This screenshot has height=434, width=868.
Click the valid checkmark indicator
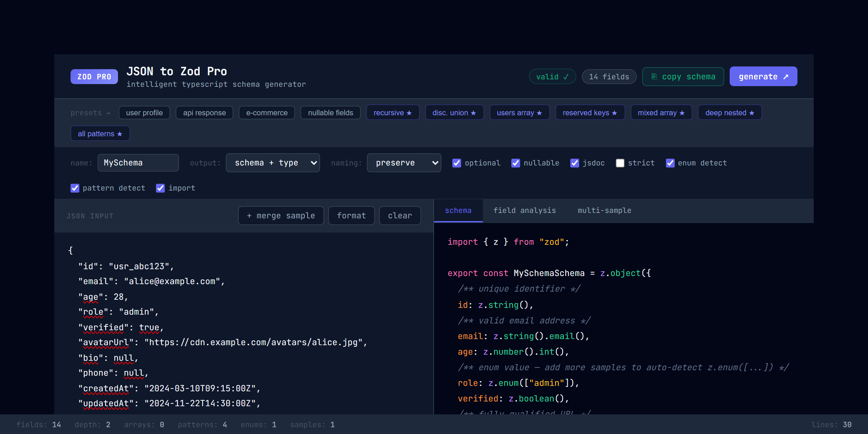(x=552, y=77)
